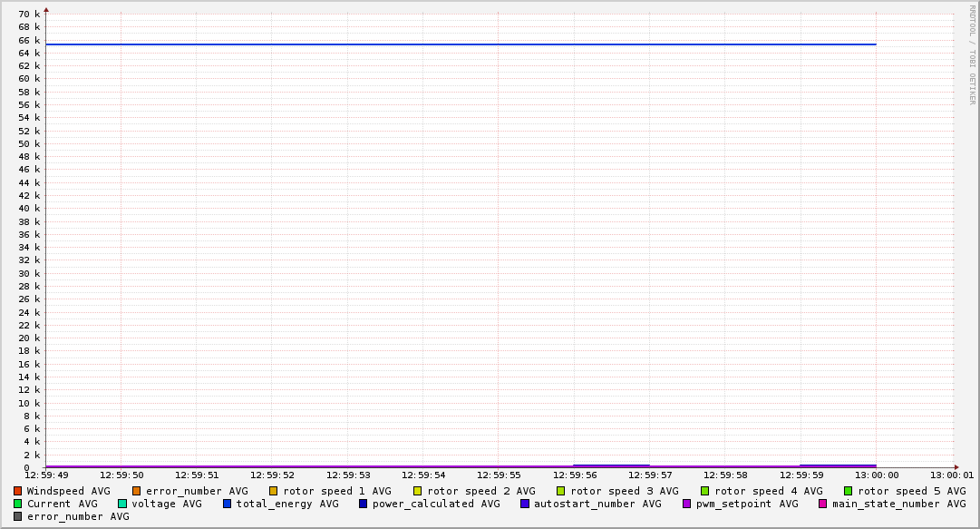
Task: Select the rotor speed 1 AVG swatch
Action: (x=274, y=491)
